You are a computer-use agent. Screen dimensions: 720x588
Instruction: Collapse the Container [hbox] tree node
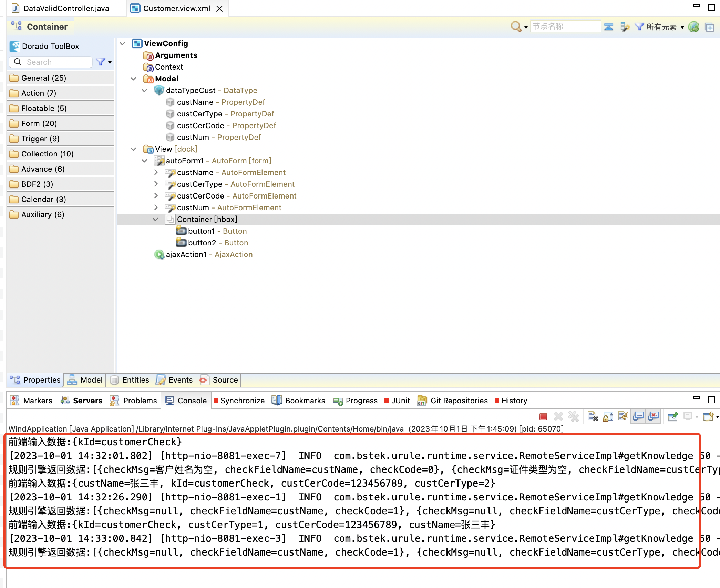[156, 219]
